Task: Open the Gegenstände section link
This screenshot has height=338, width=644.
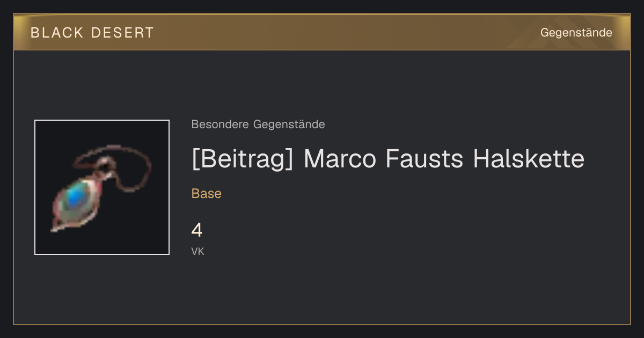Action: coord(576,33)
